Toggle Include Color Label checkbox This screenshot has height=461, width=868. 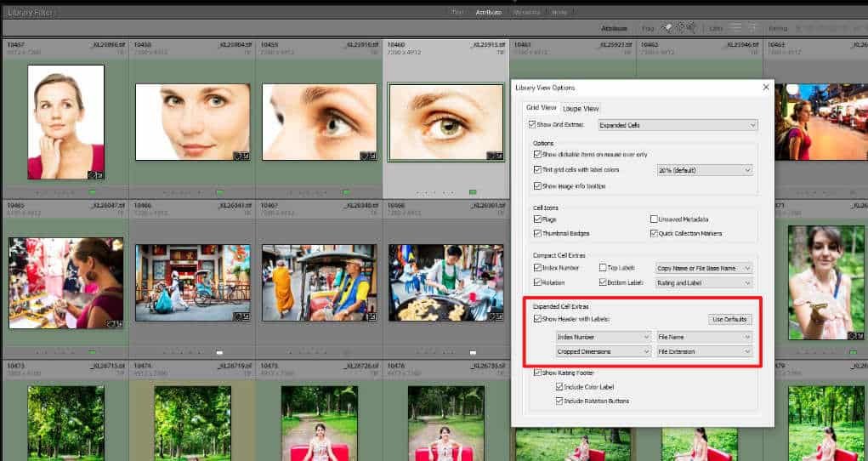tap(559, 387)
